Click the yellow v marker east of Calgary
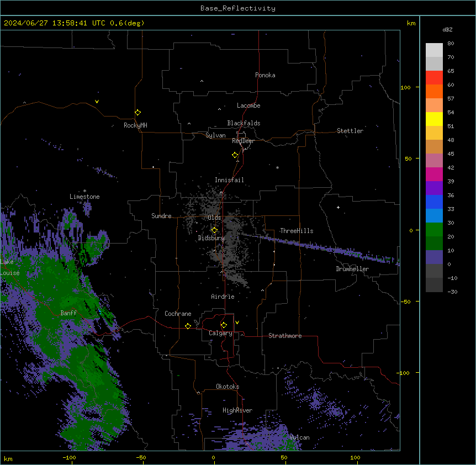 237,323
